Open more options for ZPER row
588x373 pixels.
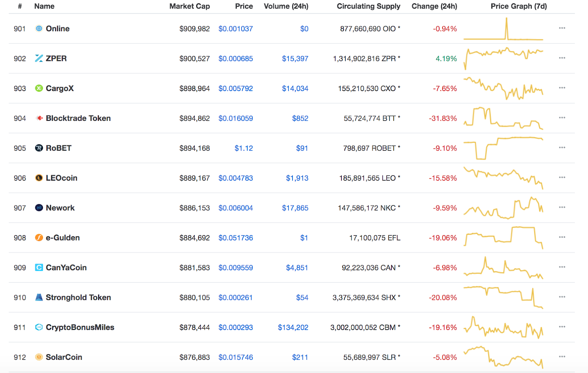point(562,58)
